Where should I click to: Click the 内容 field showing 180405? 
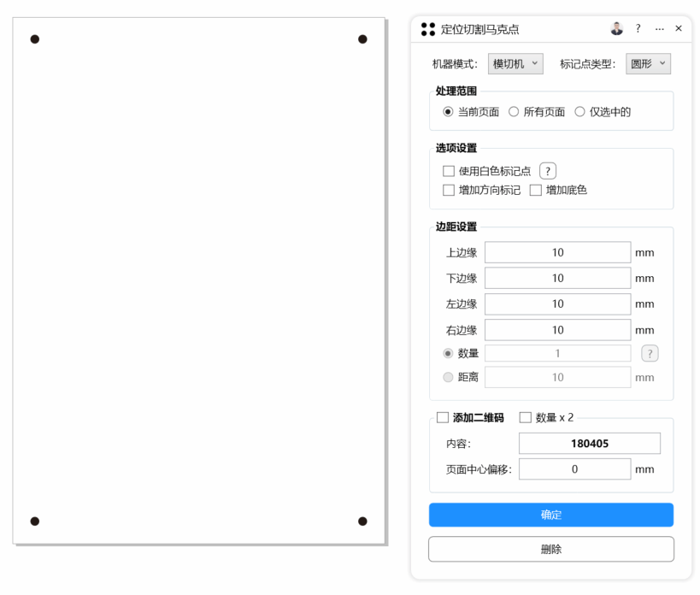tap(589, 444)
